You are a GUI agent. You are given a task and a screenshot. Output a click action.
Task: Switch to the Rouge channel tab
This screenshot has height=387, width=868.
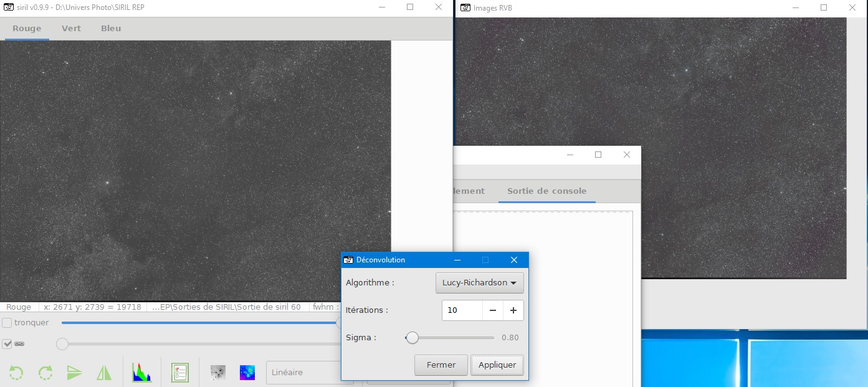[27, 28]
